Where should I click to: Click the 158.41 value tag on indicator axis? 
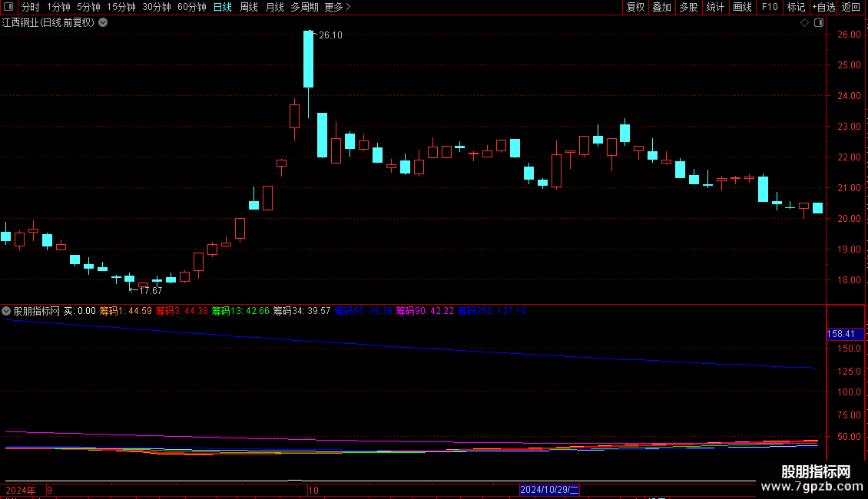coord(843,334)
